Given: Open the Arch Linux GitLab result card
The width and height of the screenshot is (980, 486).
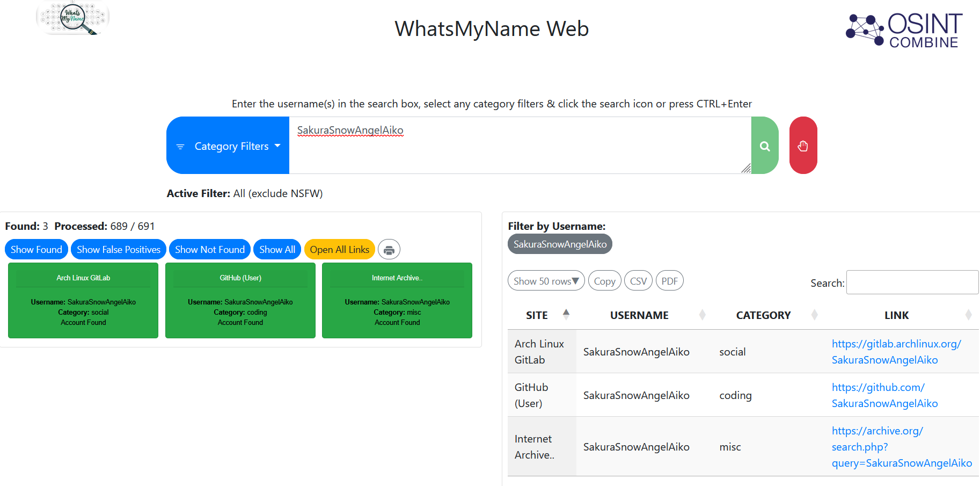Looking at the screenshot, I should pyautogui.click(x=83, y=300).
